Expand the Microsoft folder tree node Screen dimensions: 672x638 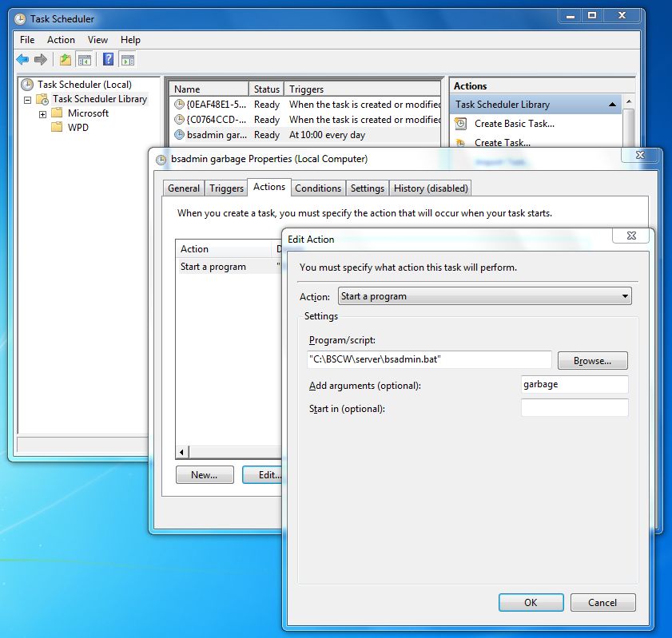pos(42,114)
